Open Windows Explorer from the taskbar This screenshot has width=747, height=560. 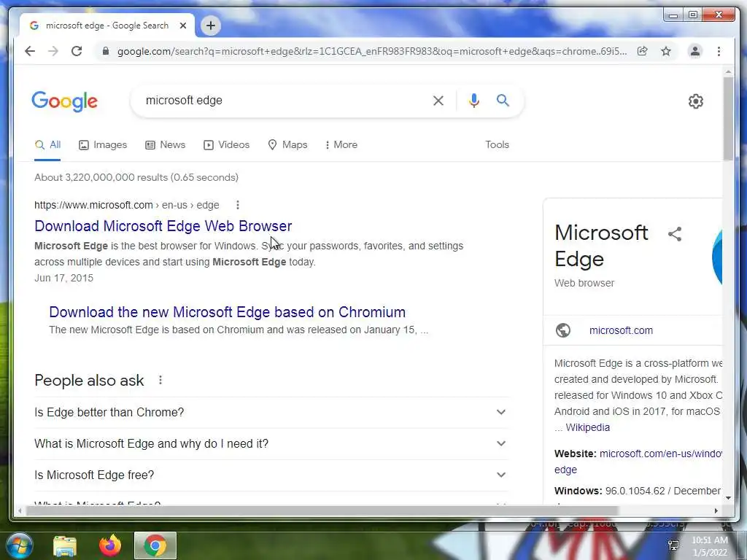click(65, 545)
